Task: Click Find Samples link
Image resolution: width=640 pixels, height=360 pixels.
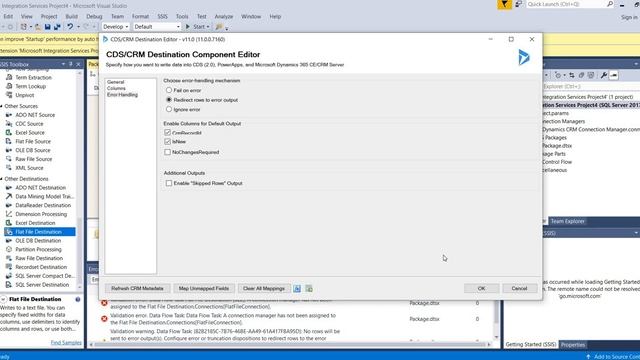Action: (x=66, y=342)
